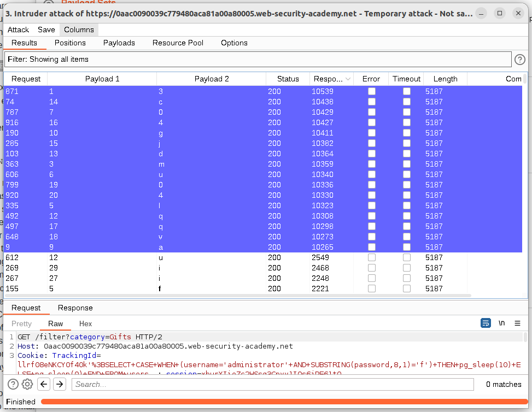Toggle Timeout checkbox for request 871
The image size is (532, 412).
coord(406,91)
